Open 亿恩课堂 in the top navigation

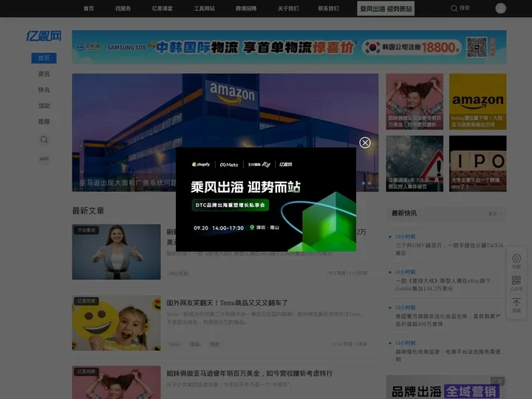point(162,8)
